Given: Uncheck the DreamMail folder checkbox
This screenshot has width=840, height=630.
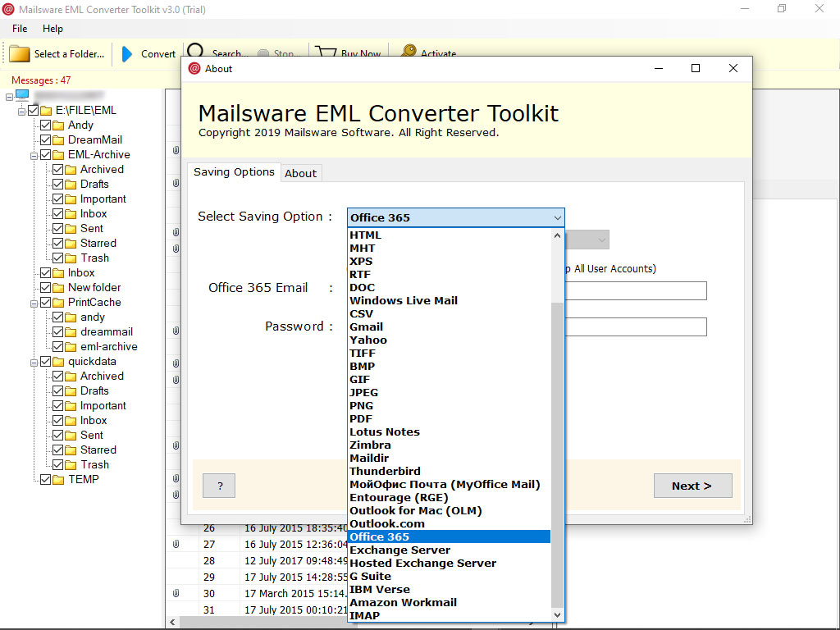Looking at the screenshot, I should point(46,139).
